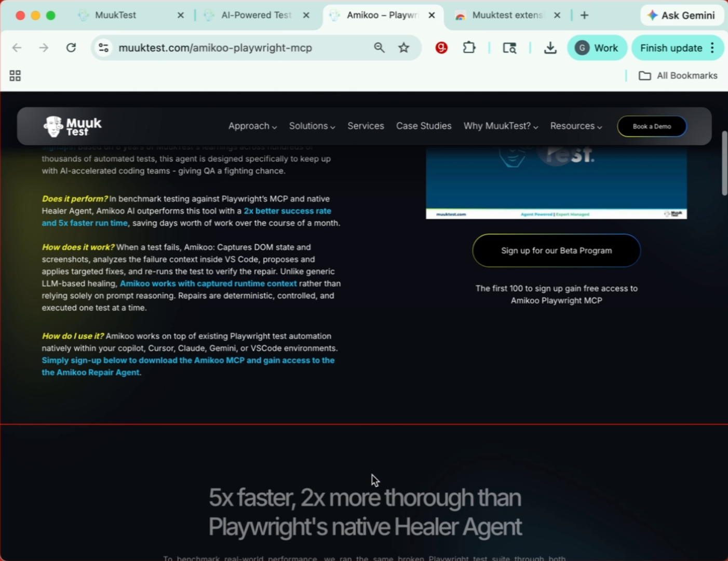Screen dimensions: 728x561
Task: Click '5x faster, 2x more thorough' heading
Action: [365, 498]
